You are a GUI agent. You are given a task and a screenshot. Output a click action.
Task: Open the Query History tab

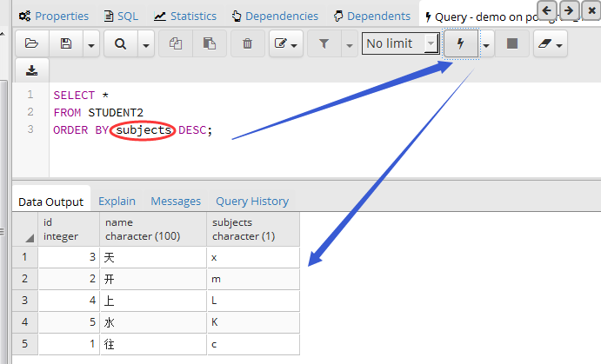coord(252,201)
